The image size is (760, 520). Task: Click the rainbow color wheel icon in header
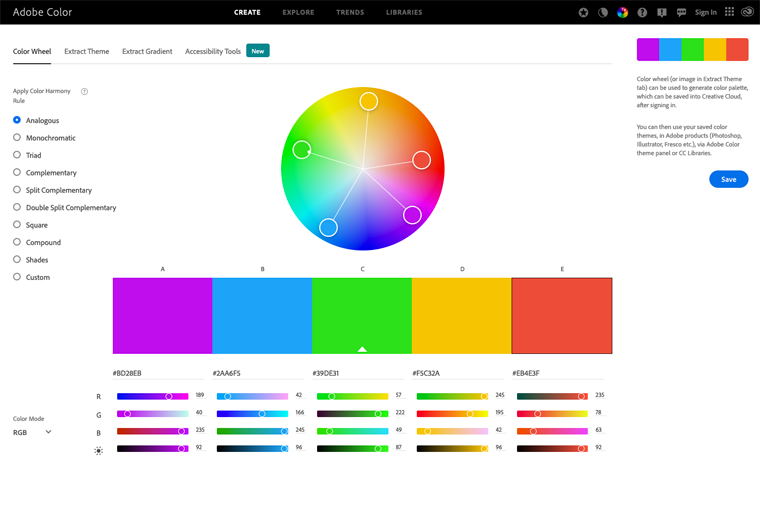point(622,13)
